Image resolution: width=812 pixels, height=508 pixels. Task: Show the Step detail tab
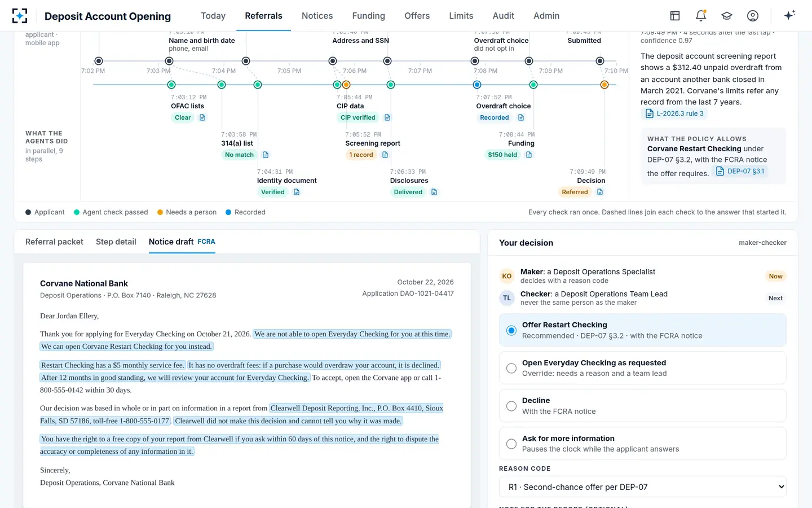(116, 242)
